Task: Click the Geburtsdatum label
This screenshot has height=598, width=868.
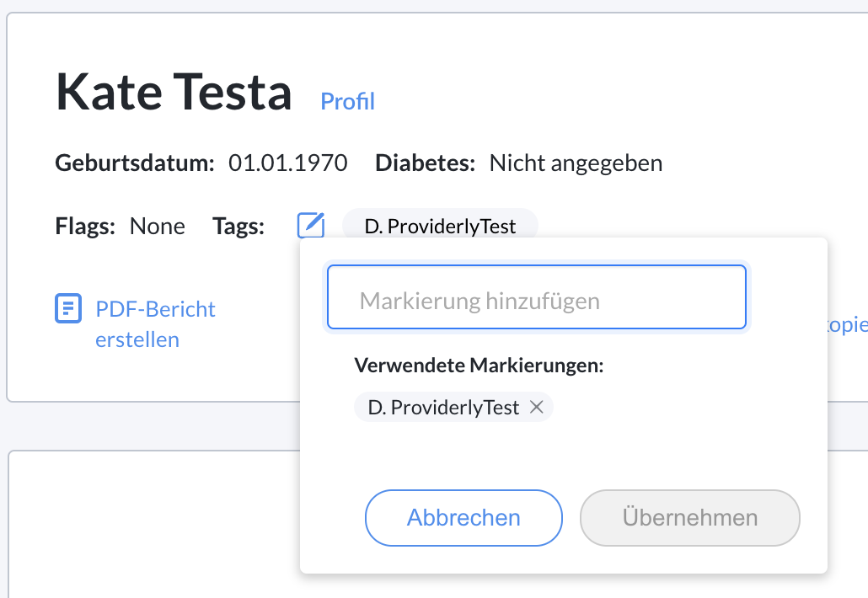Action: click(135, 163)
